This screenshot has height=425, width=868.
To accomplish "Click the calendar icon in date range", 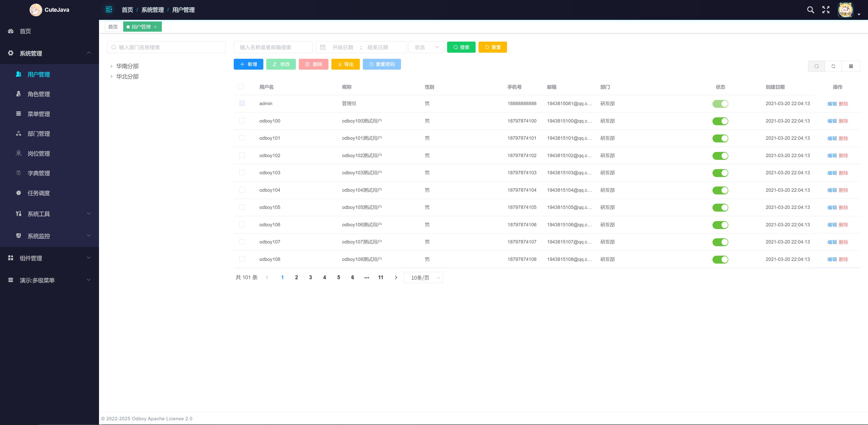I will [323, 47].
